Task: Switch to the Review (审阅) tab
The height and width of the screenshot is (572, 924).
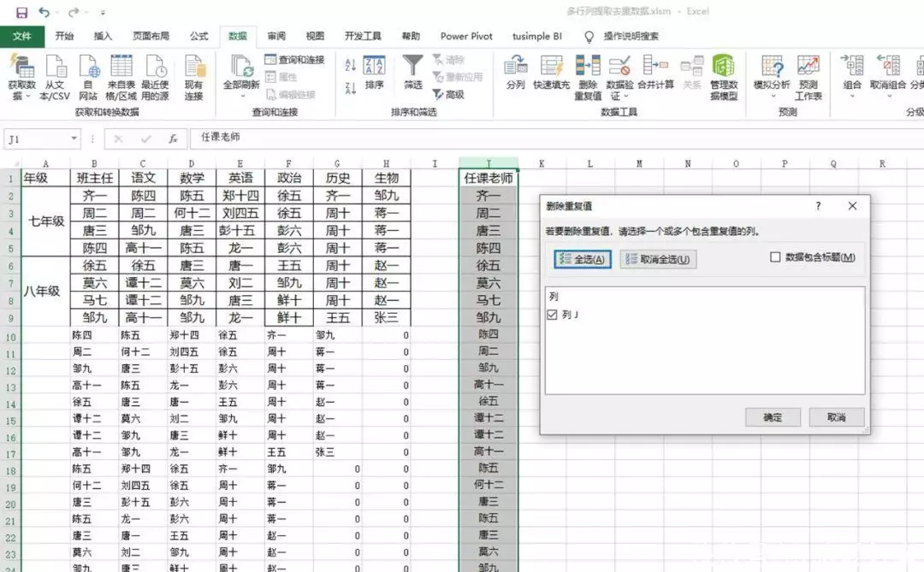Action: pos(275,37)
